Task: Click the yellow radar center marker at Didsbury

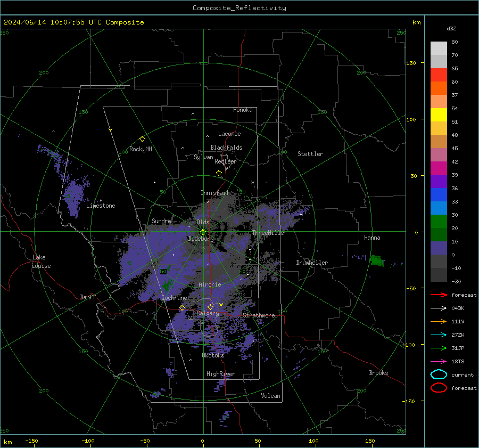Action: 203,232
